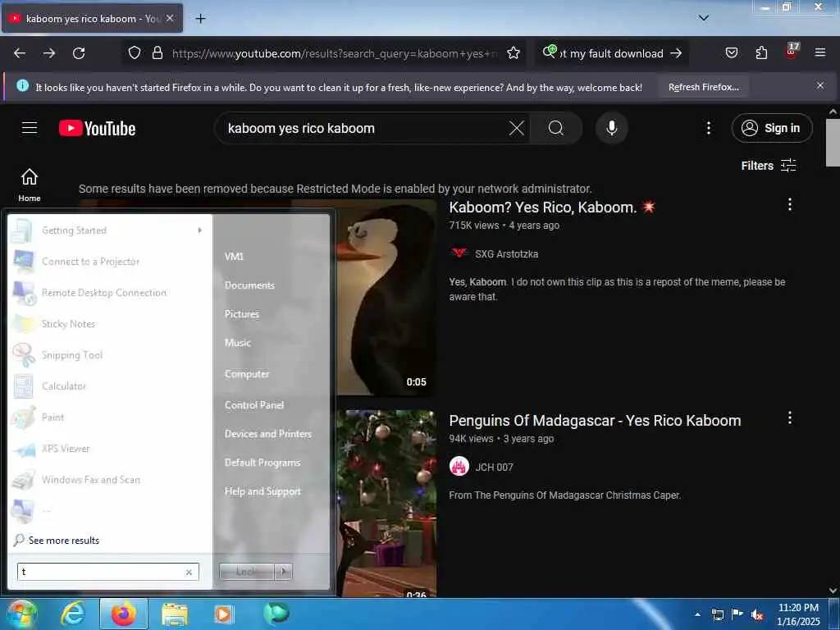Image resolution: width=840 pixels, height=630 pixels.
Task: Click the Firefox search bar go arrow
Action: click(x=676, y=53)
